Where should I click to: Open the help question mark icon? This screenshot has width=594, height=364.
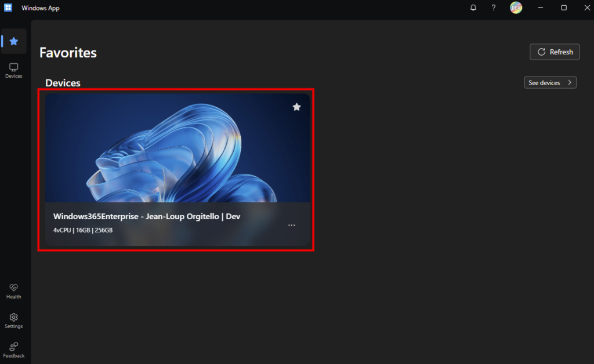[x=494, y=8]
